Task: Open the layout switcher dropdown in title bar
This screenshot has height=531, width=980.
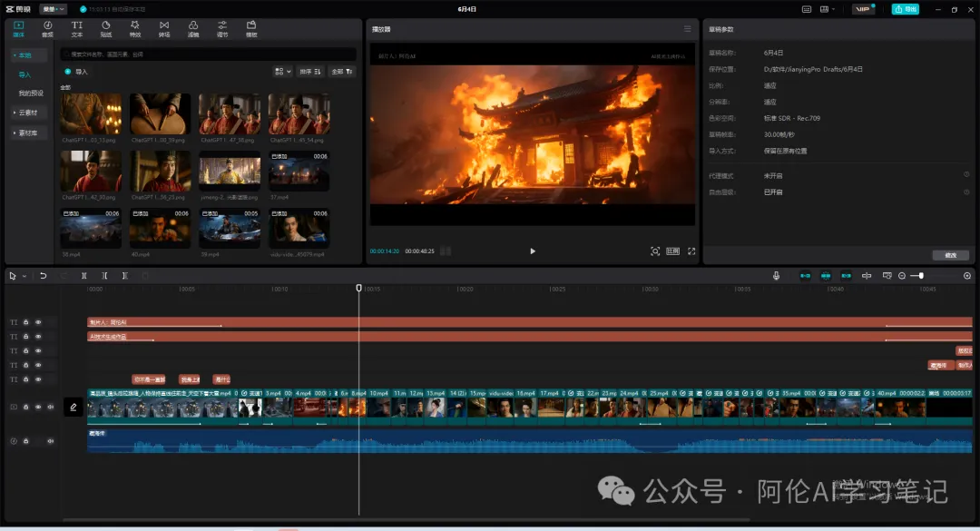Action: point(828,9)
